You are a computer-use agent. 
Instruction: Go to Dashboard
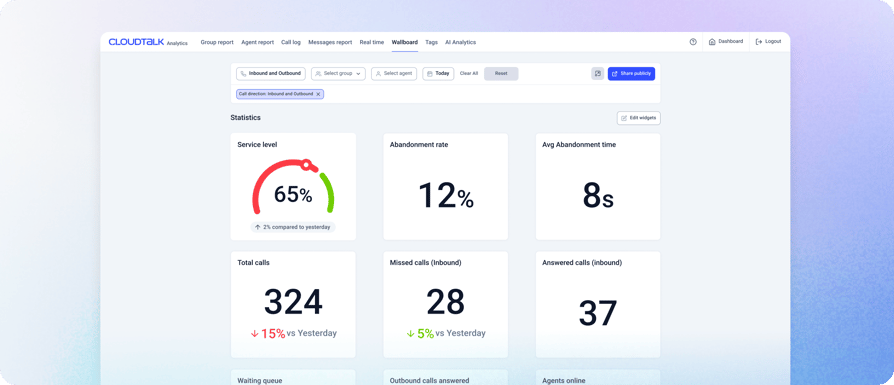point(726,42)
